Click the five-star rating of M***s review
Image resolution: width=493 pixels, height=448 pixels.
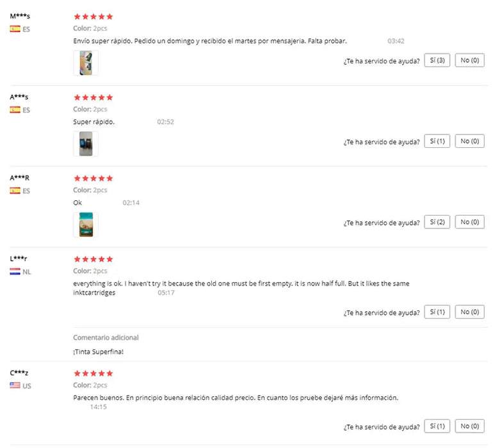pyautogui.click(x=93, y=17)
